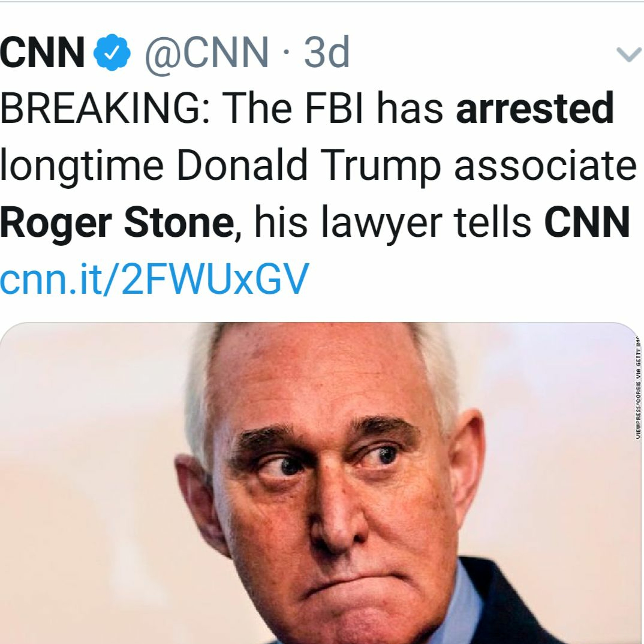Open the tweet via the 3d timestamp
The width and height of the screenshot is (644, 644).
[326, 52]
